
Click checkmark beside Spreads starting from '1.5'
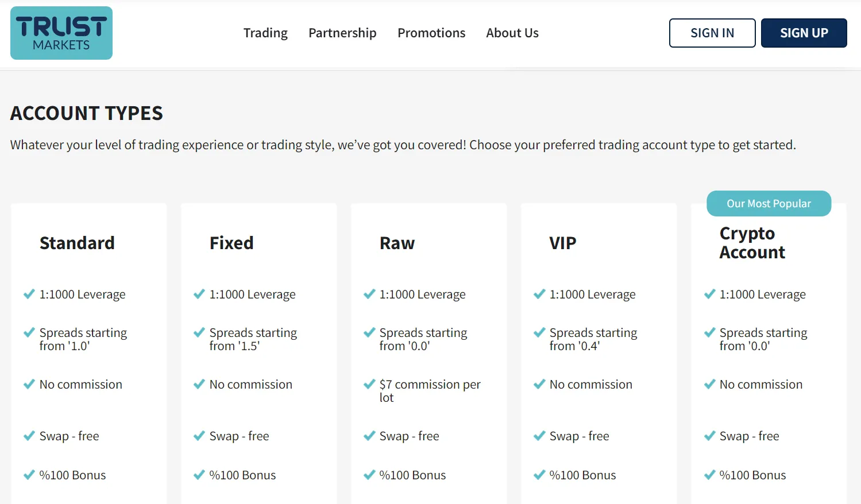pyautogui.click(x=199, y=332)
